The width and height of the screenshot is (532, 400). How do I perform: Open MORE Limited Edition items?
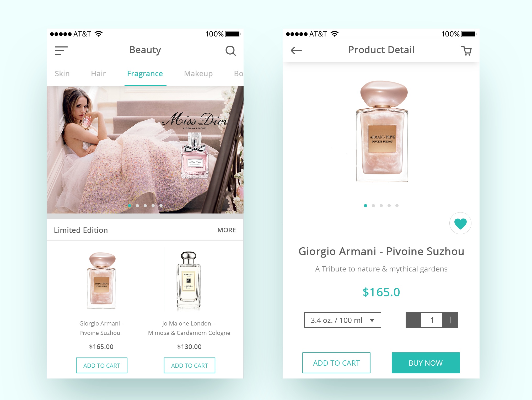[227, 230]
